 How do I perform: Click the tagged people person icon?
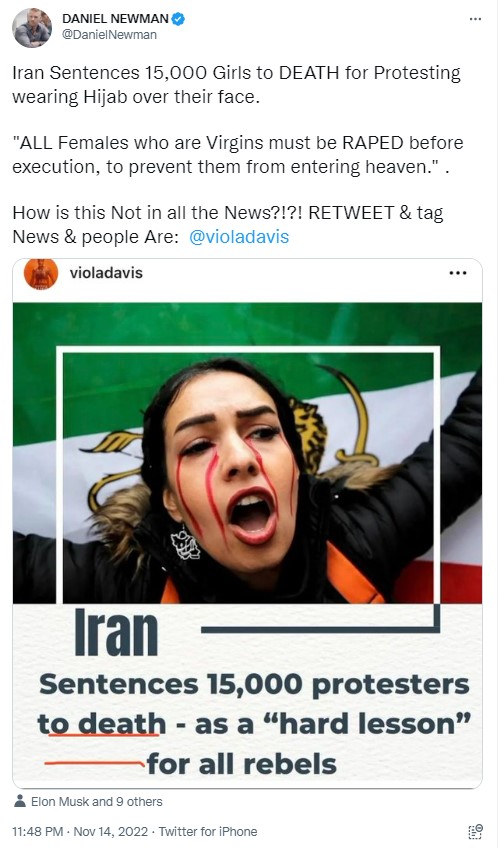point(20,801)
